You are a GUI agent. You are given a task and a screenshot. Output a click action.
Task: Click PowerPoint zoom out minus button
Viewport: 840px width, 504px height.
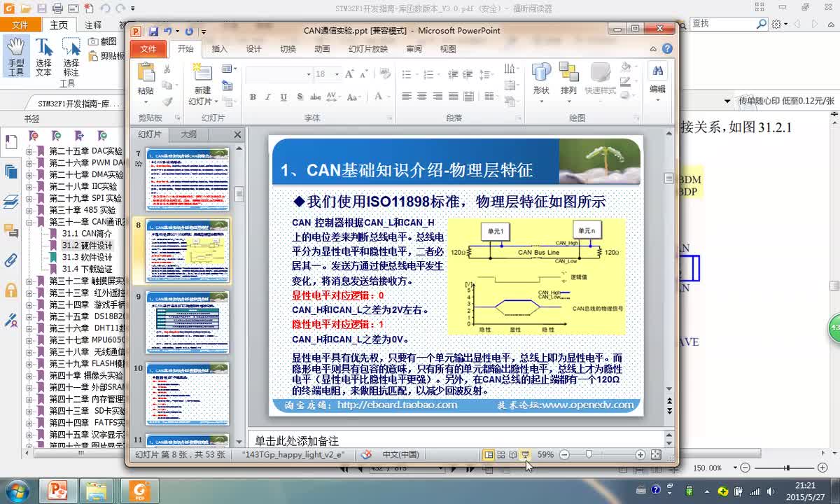pyautogui.click(x=566, y=454)
